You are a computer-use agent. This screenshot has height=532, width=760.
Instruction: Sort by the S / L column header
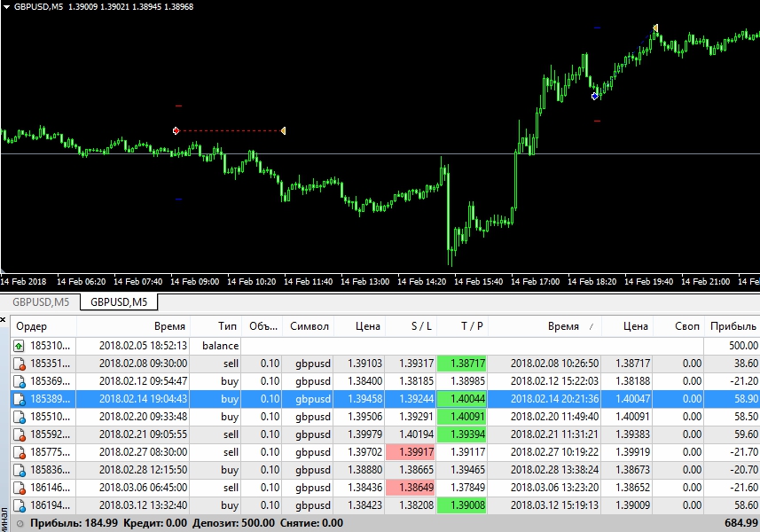click(x=411, y=326)
